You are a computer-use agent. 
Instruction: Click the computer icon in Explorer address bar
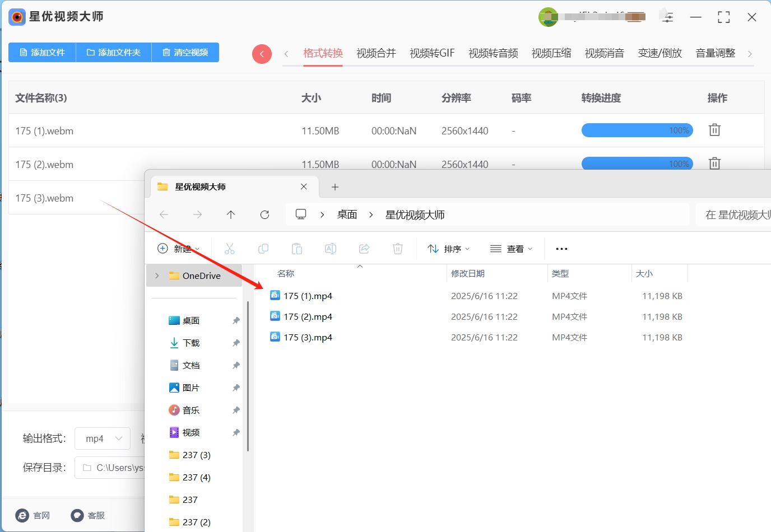click(x=301, y=214)
